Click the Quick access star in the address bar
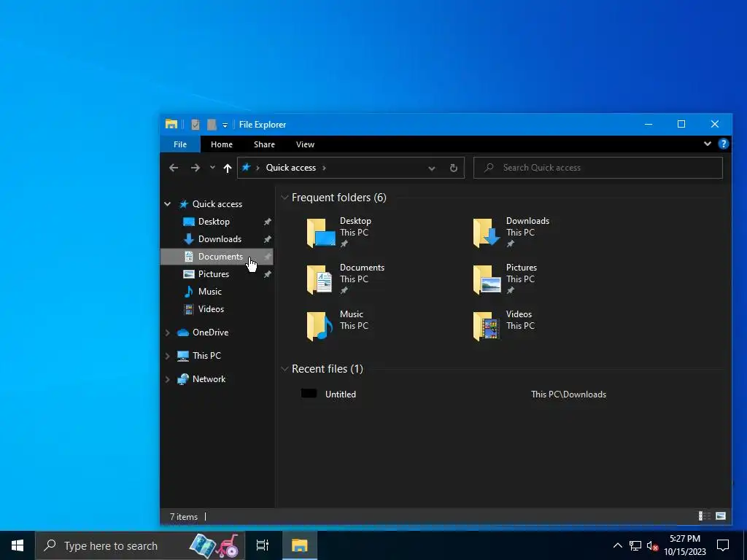Image resolution: width=747 pixels, height=560 pixels. (x=246, y=167)
